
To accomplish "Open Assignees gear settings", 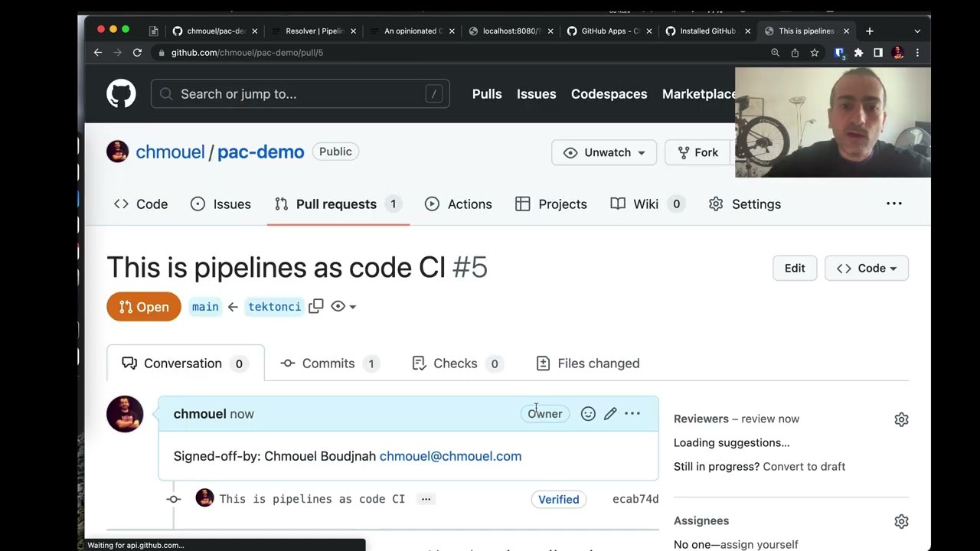I will pos(901,521).
